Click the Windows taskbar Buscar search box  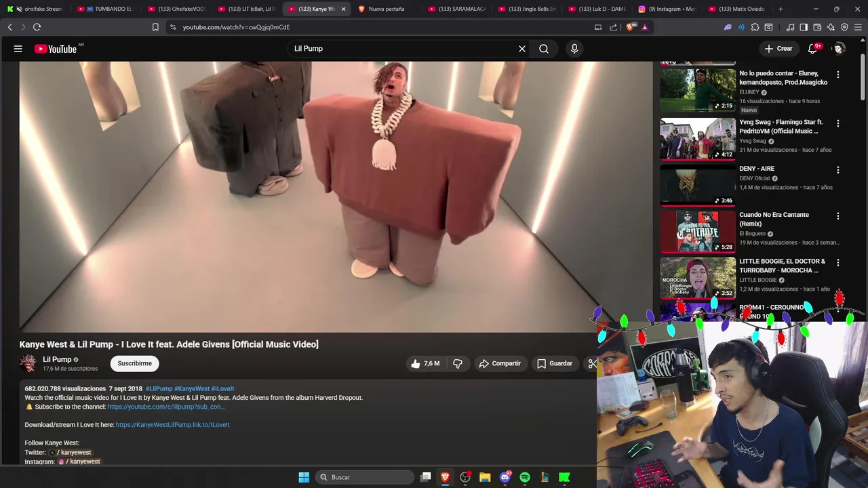pyautogui.click(x=365, y=477)
